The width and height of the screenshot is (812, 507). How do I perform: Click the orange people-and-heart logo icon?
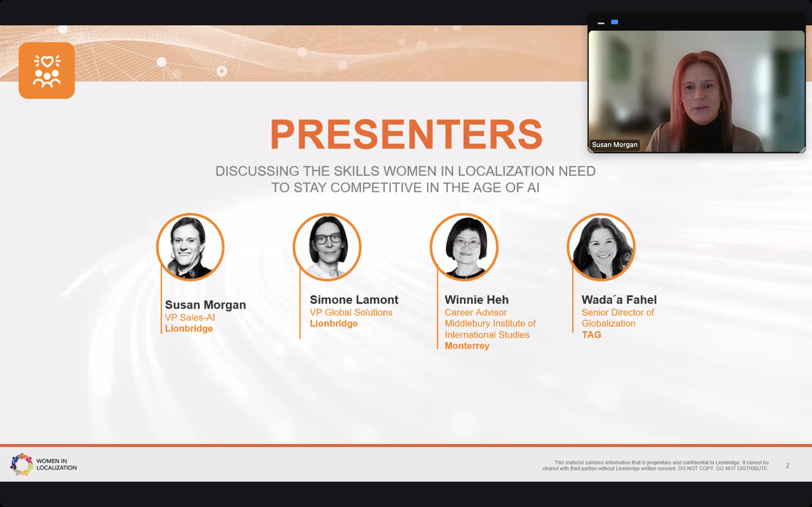[47, 70]
